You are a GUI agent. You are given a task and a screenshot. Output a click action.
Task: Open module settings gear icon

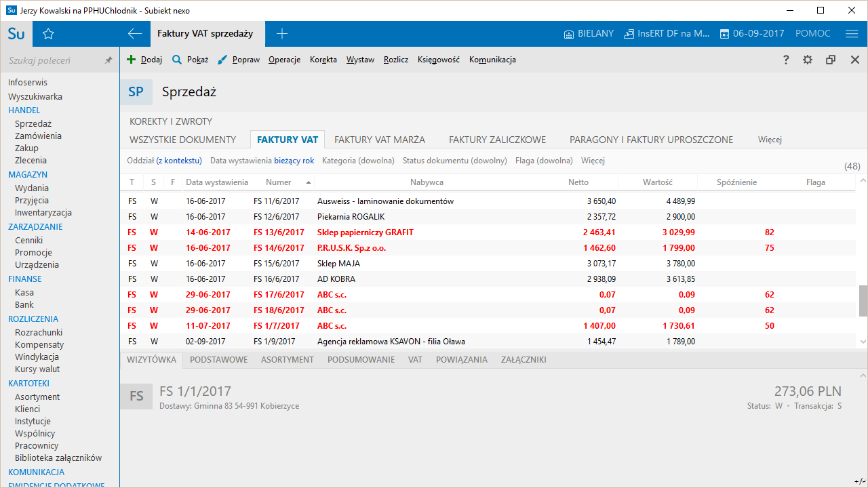pos(808,60)
